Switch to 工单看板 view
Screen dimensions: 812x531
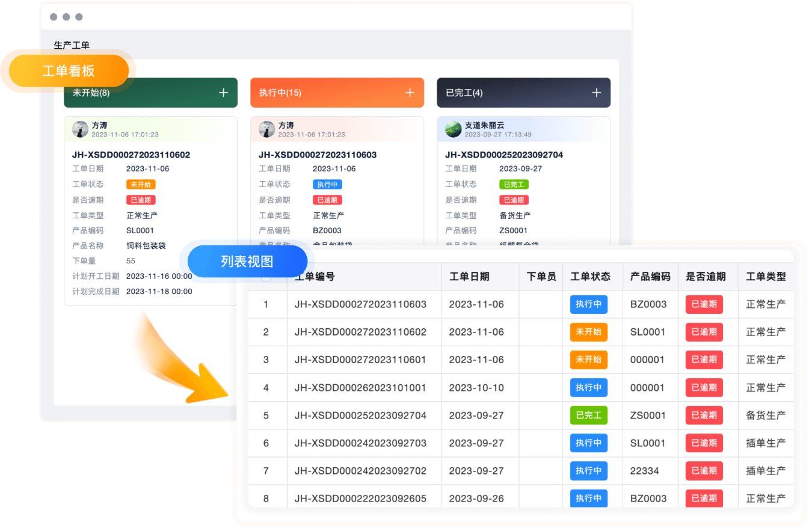(69, 71)
